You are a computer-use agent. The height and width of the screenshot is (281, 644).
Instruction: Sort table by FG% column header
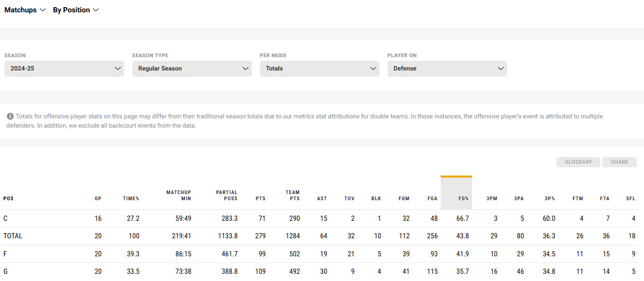pyautogui.click(x=463, y=198)
